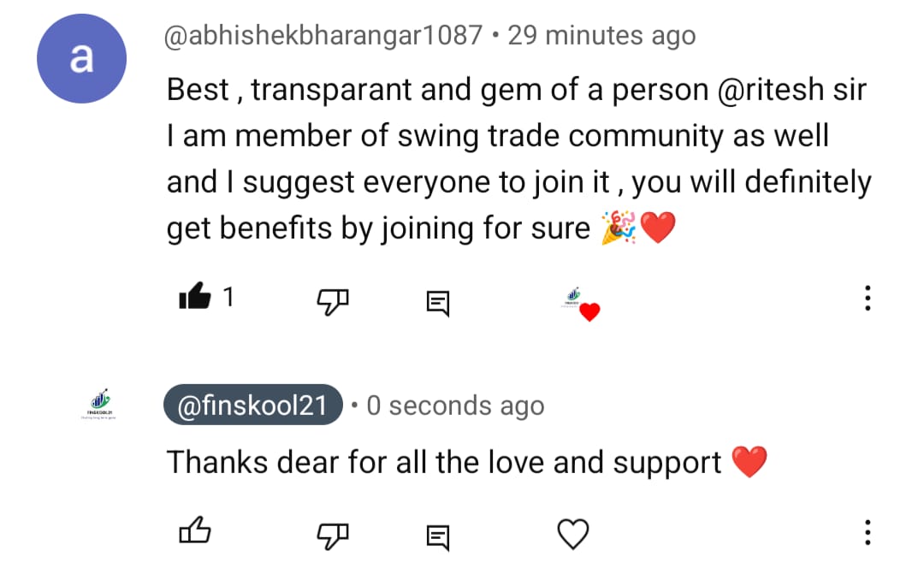Open more options for finskool21's reply
The width and height of the screenshot is (924, 580).
point(868,533)
